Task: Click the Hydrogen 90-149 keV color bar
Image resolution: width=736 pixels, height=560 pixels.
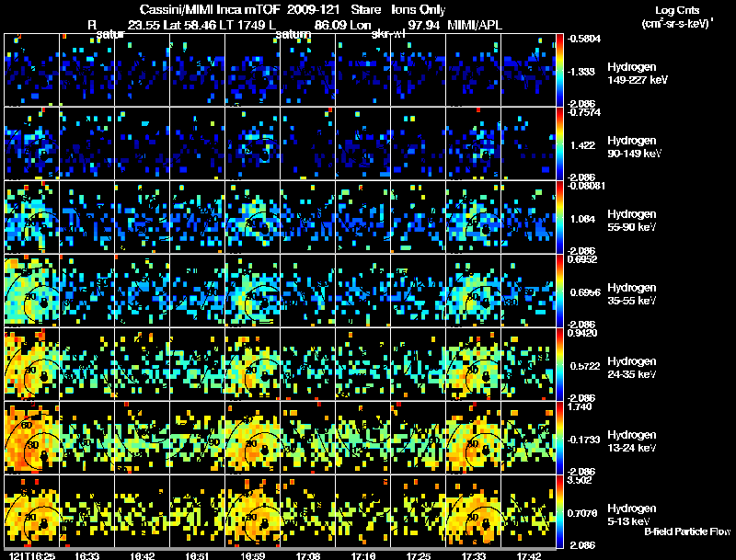Action: coord(559,143)
